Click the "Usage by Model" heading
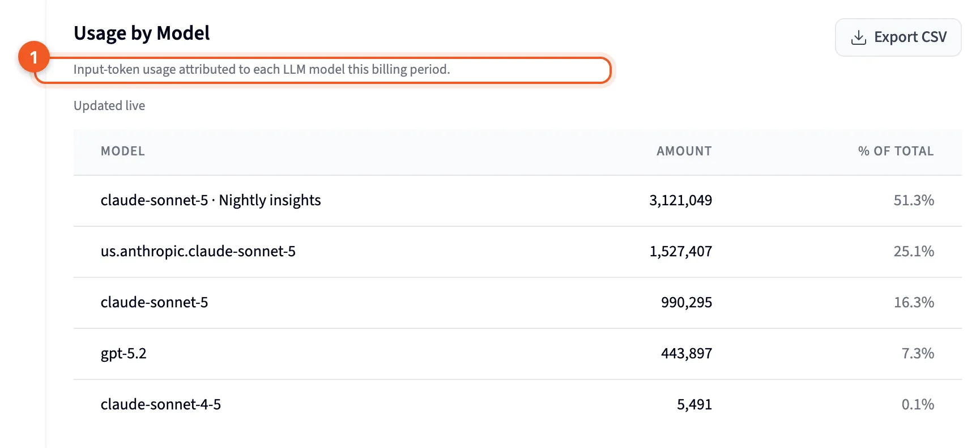Image resolution: width=980 pixels, height=448 pixels. click(x=142, y=33)
